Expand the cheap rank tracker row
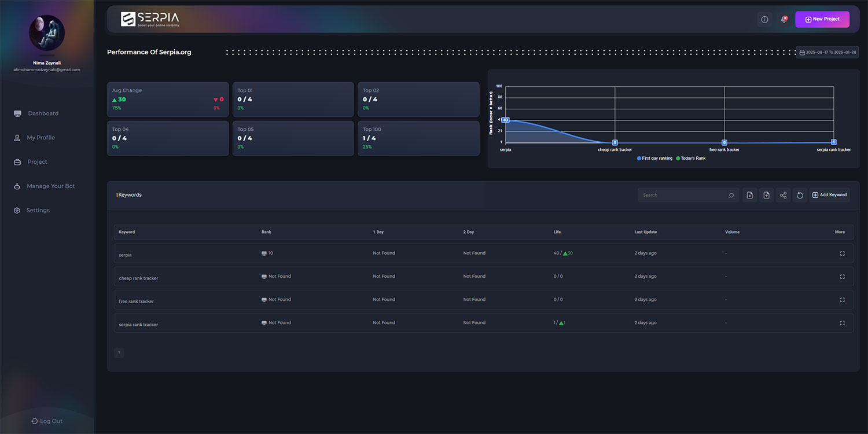Image resolution: width=868 pixels, height=434 pixels. point(842,277)
